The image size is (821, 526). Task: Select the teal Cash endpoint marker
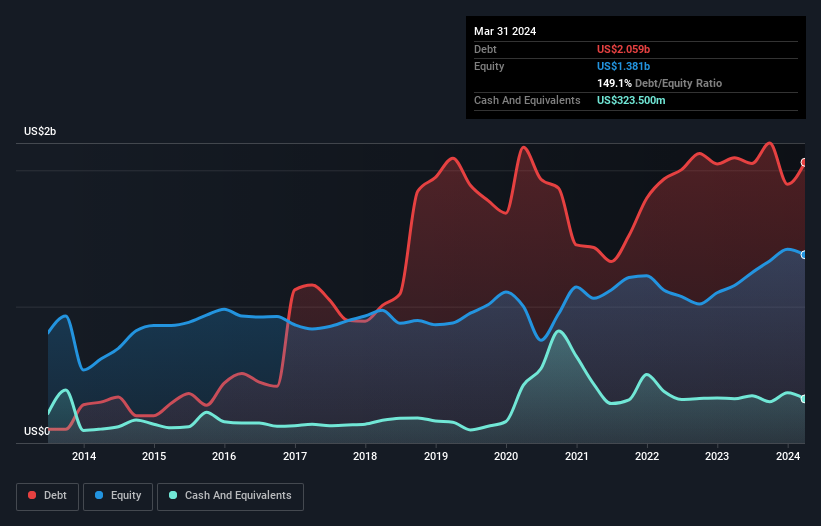pos(804,399)
